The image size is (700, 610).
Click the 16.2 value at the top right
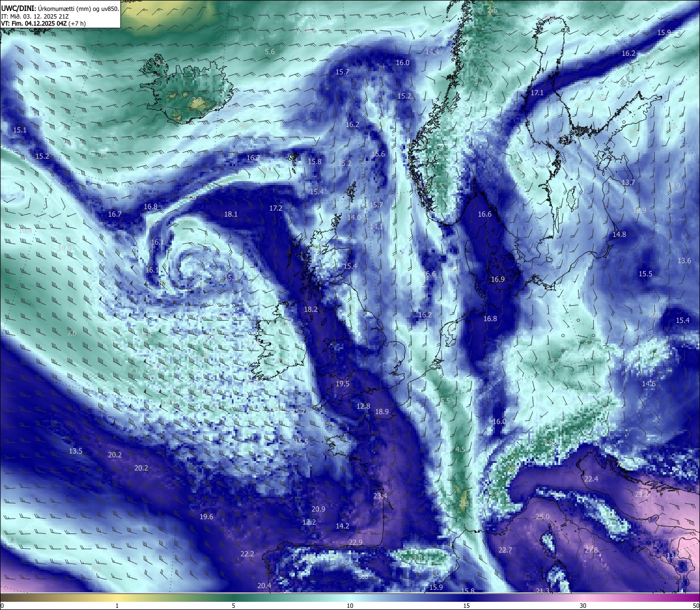click(628, 54)
